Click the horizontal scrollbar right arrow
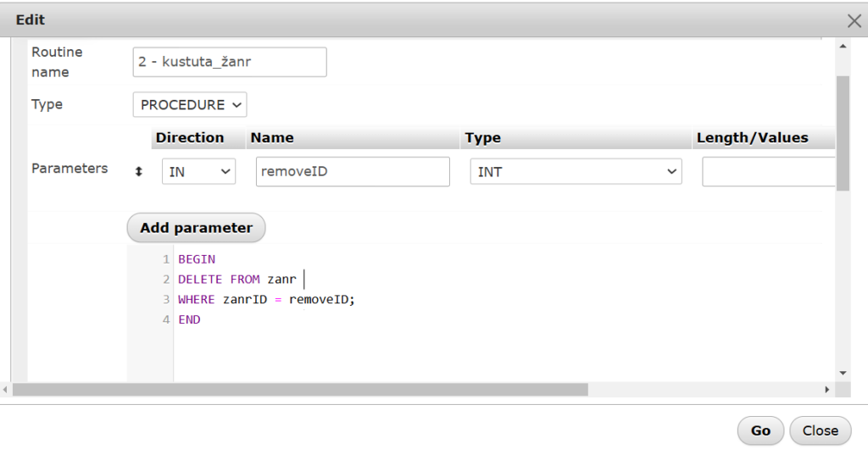The image size is (868, 466). click(827, 390)
